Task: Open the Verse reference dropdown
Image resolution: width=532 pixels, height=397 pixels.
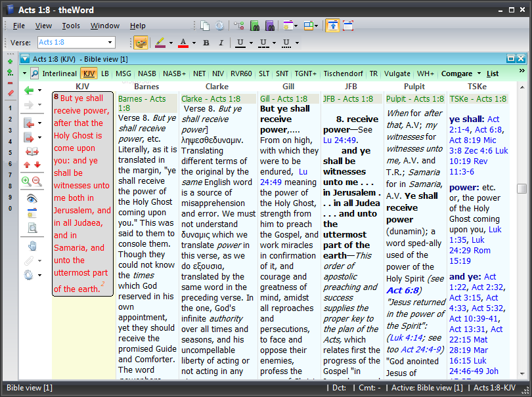Action: click(110, 43)
